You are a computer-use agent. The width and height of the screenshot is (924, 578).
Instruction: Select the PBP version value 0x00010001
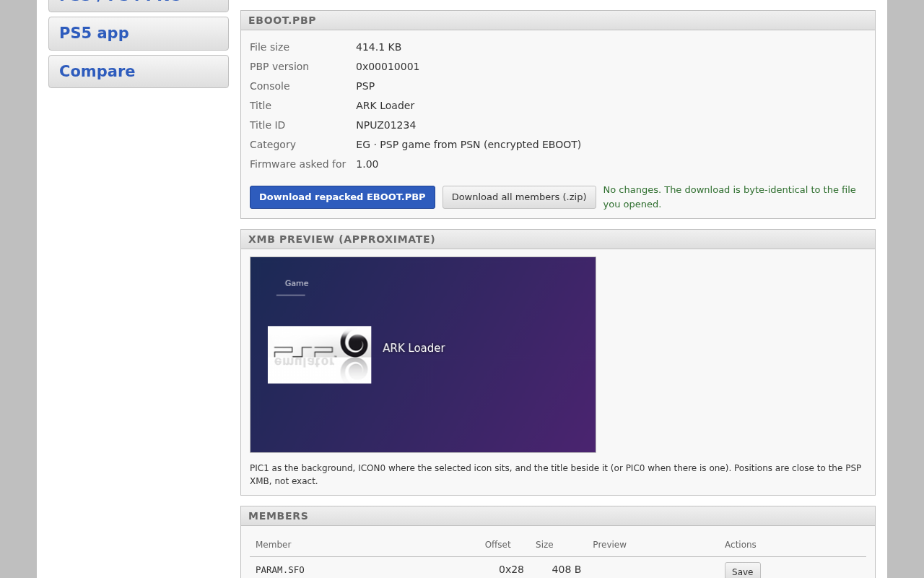click(388, 66)
